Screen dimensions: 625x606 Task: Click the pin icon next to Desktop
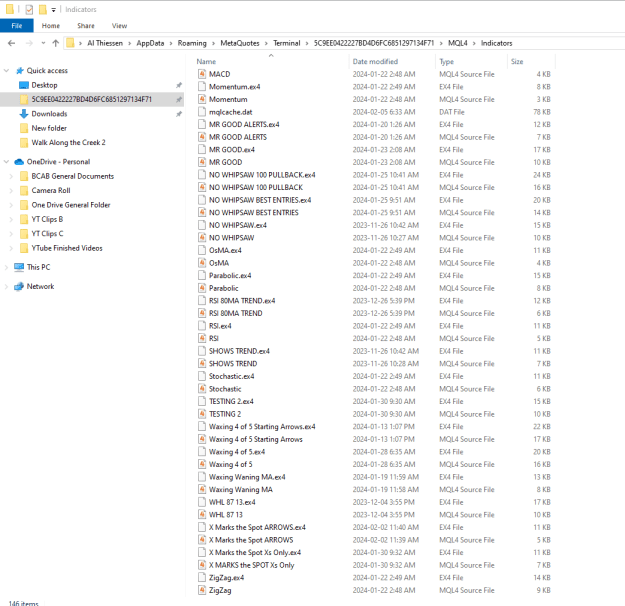[x=179, y=85]
